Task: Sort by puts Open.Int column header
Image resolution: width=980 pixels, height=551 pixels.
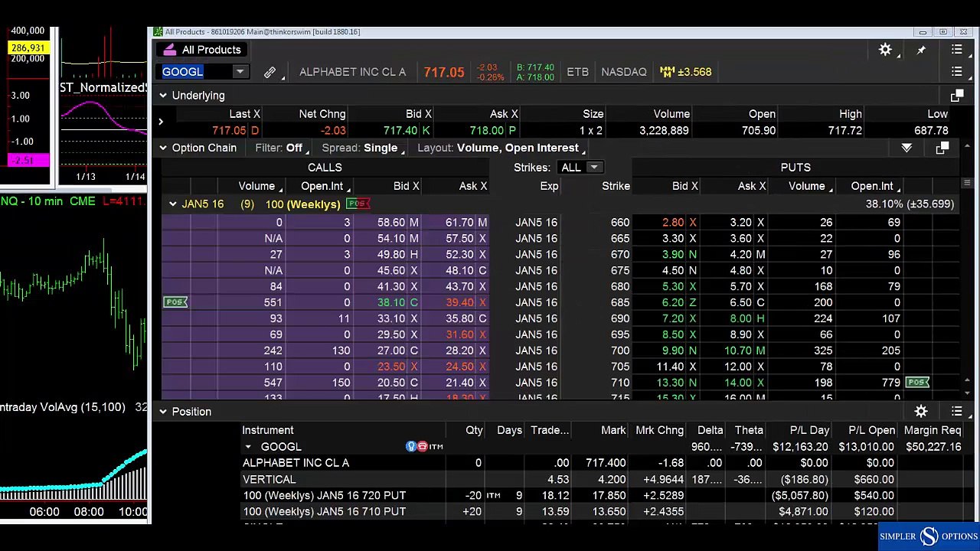Action: [872, 186]
